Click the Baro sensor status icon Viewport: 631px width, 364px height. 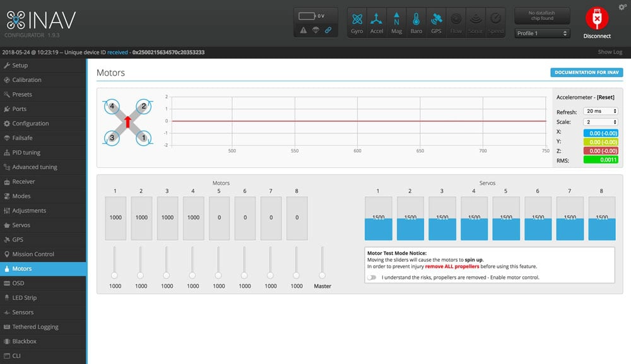click(x=416, y=23)
